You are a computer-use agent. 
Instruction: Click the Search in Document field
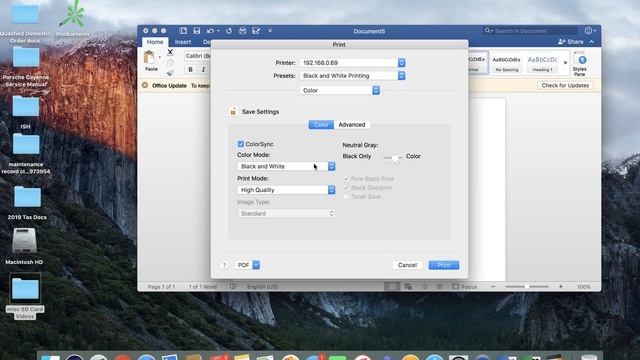coord(531,31)
